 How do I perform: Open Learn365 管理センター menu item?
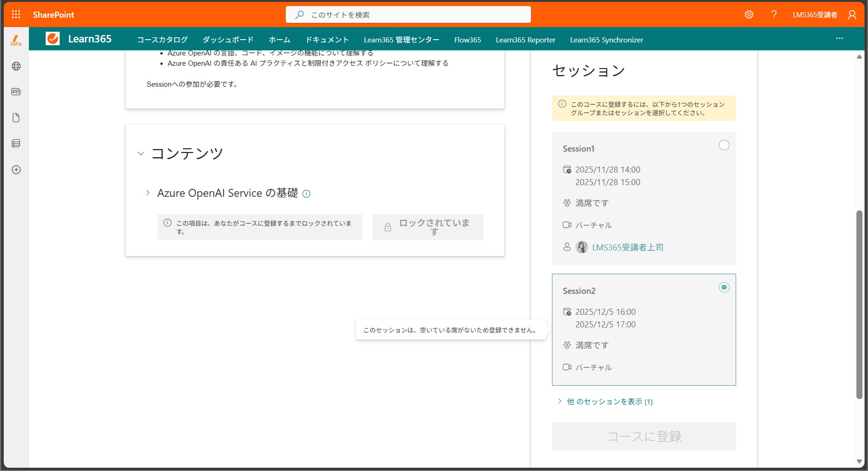[401, 40]
